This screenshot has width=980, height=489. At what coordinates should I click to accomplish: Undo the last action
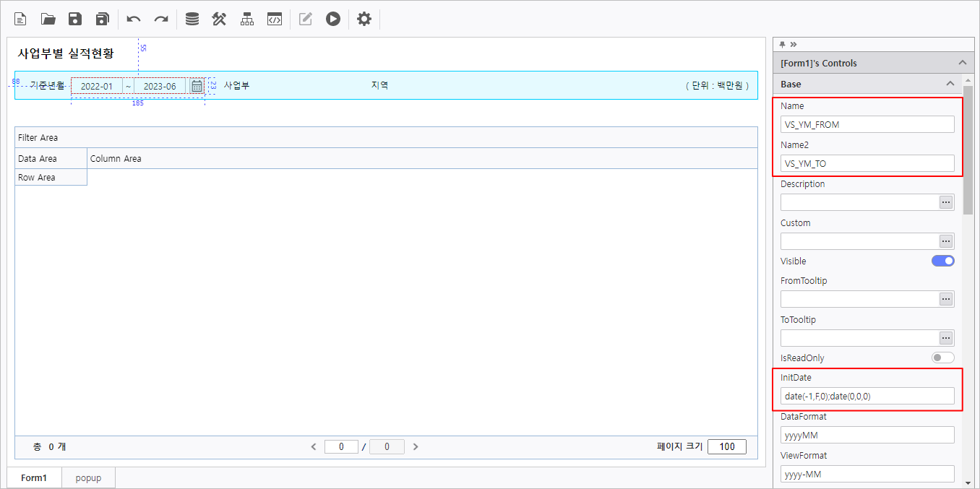point(134,20)
